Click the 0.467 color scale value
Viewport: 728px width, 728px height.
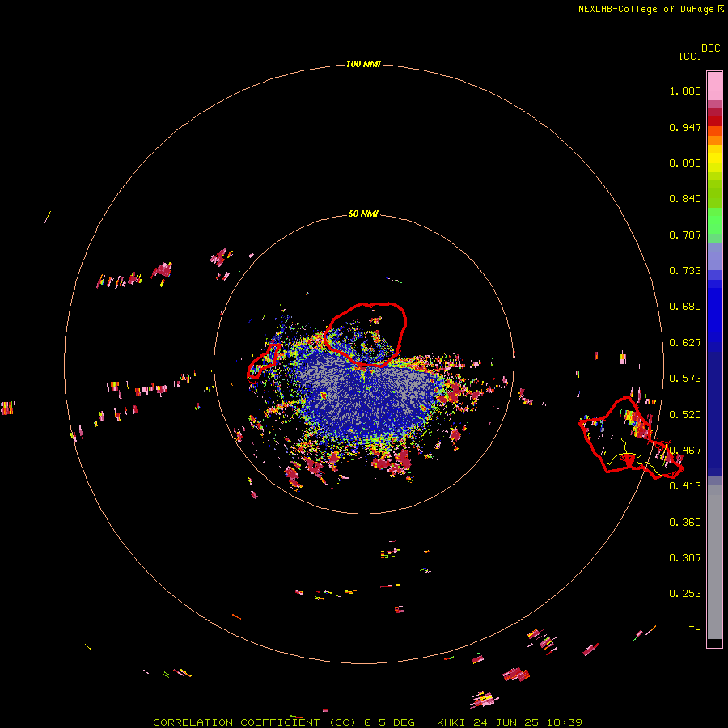click(685, 451)
